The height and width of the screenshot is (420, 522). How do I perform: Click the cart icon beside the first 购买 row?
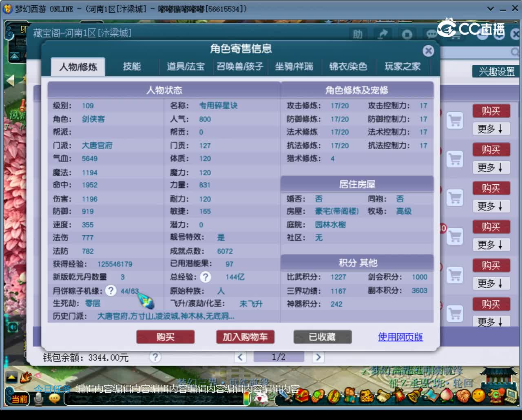[x=455, y=121]
